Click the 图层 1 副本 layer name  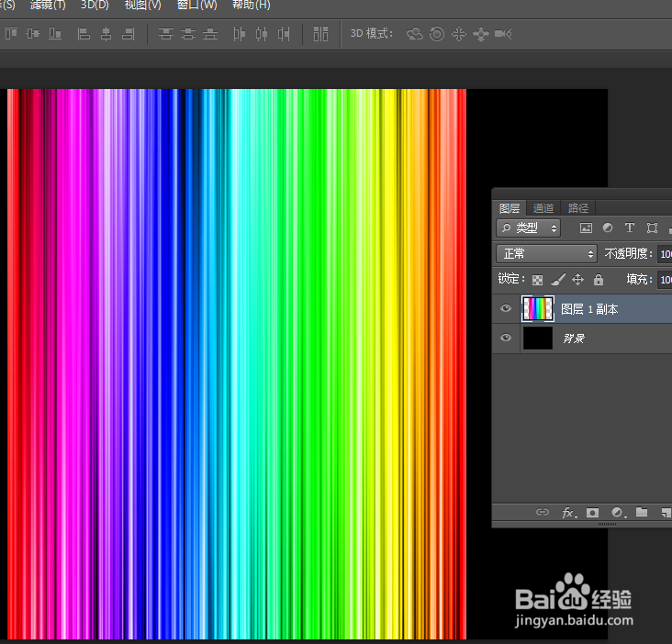pyautogui.click(x=589, y=309)
